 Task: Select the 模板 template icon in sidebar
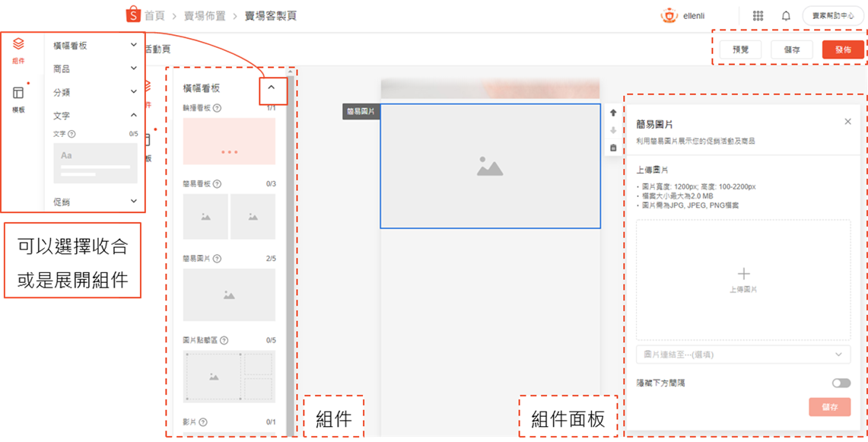19,92
